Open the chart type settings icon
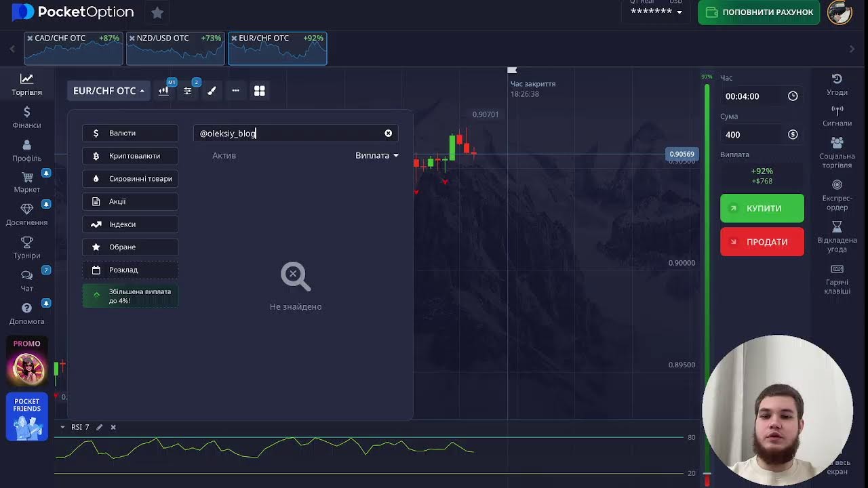 tap(163, 91)
